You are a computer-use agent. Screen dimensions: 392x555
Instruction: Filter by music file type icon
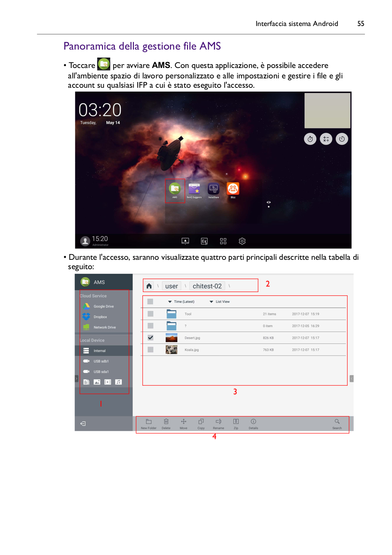[x=119, y=382]
